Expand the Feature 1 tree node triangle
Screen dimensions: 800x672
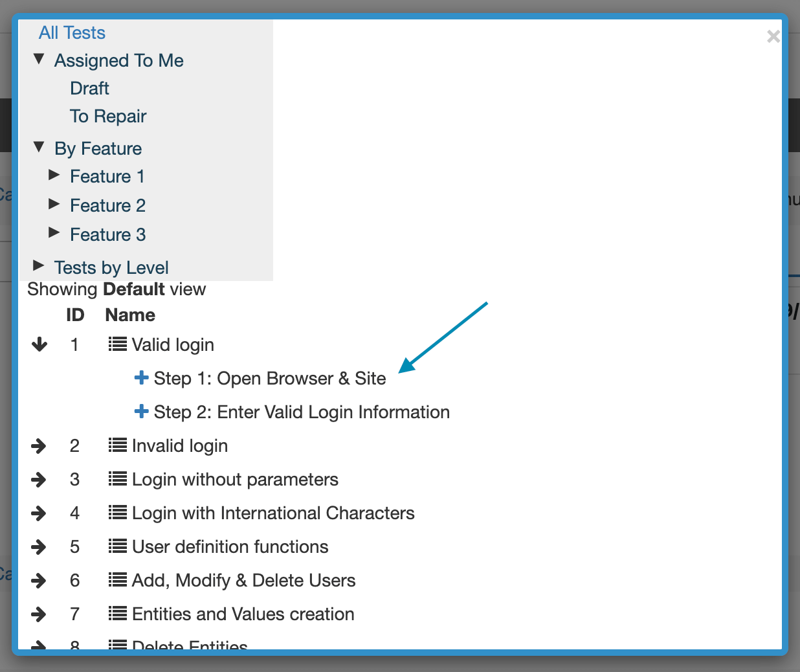(54, 175)
